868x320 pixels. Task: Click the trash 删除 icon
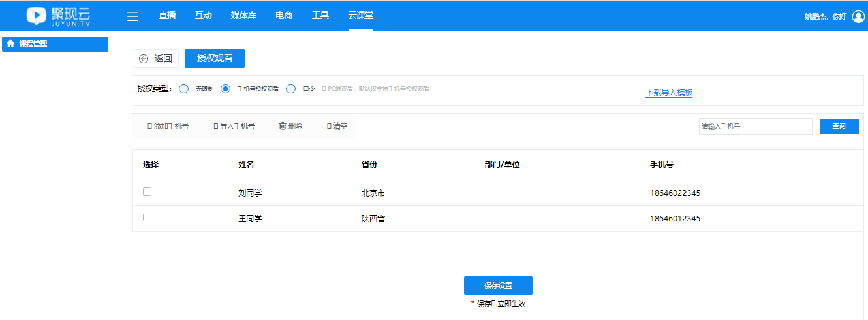(x=283, y=126)
